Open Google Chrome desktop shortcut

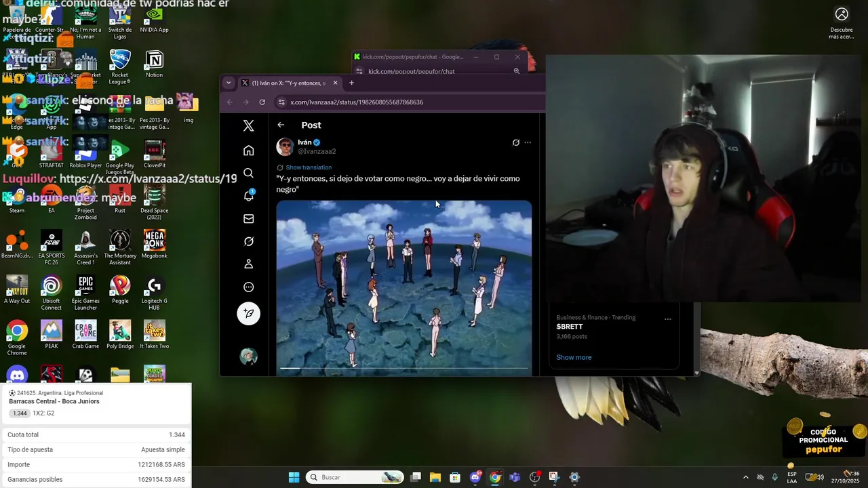[x=17, y=338]
